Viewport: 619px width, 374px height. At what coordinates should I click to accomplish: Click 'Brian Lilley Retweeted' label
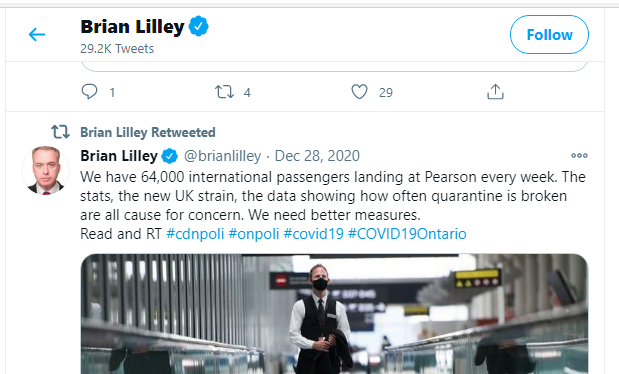[x=148, y=132]
